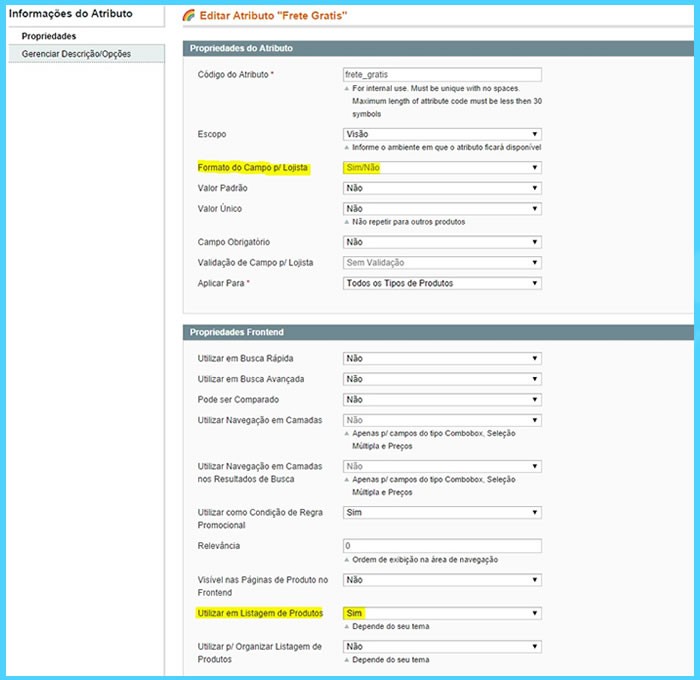Click the rainbow icon beside Editar Atributo
This screenshot has width=700, height=680.
coord(189,15)
